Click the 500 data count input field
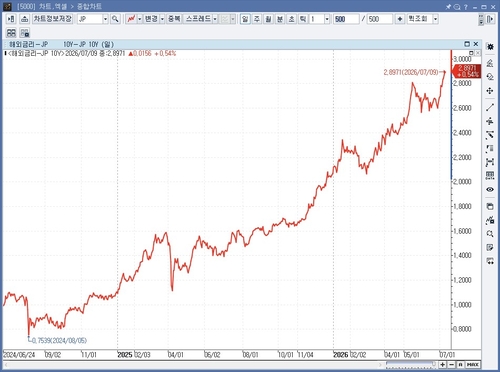500x372 pixels. tap(346, 19)
